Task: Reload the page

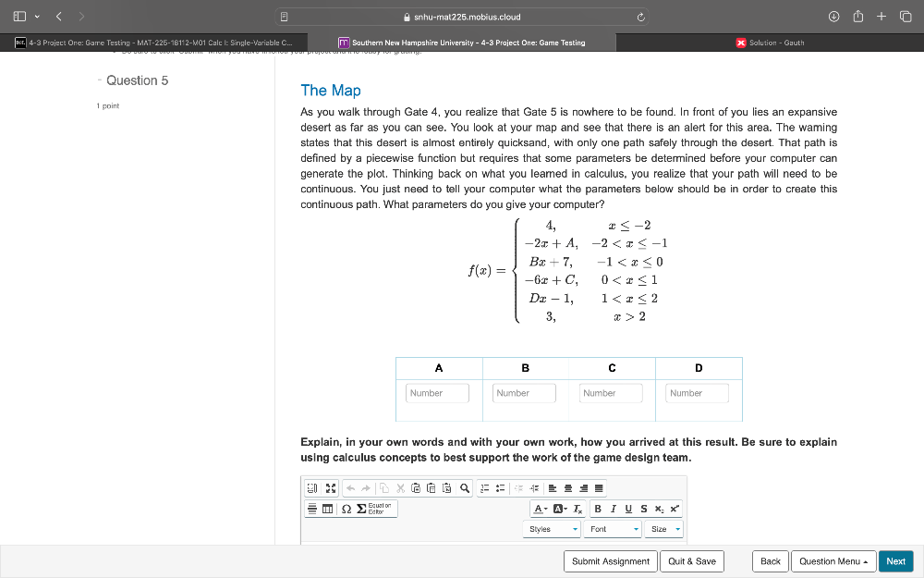Action: tap(640, 17)
